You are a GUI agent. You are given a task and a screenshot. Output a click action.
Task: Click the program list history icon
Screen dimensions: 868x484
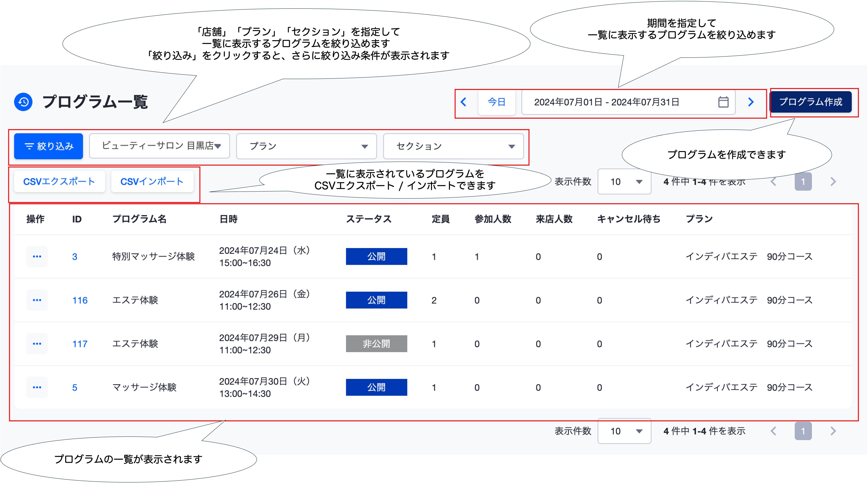tap(23, 102)
